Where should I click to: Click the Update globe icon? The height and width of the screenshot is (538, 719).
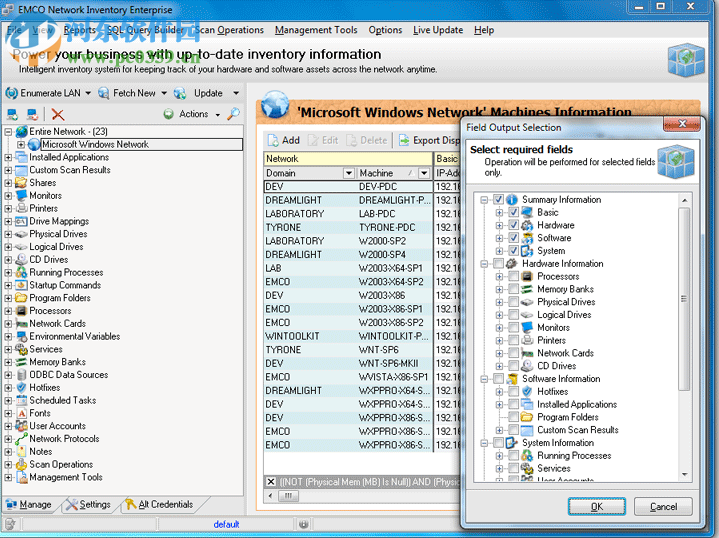click(x=180, y=93)
